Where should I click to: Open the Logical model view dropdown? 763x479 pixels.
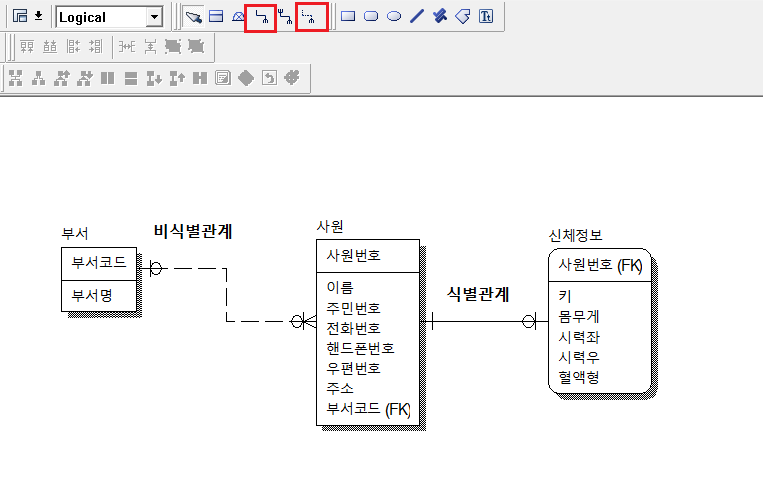point(154,17)
